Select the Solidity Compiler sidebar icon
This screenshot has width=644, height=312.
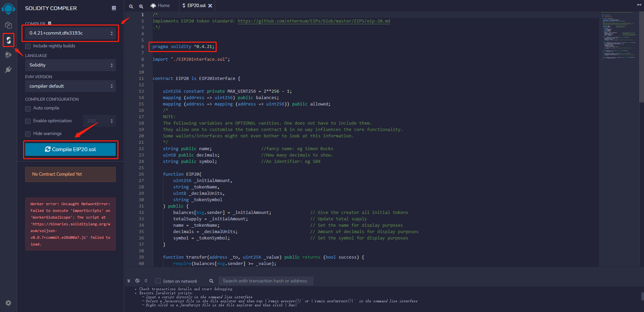pos(8,40)
